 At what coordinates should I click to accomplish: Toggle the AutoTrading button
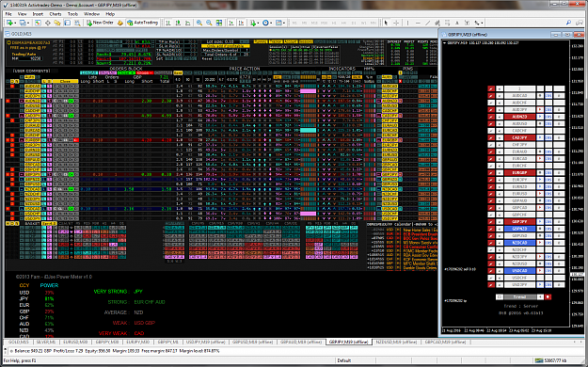pyautogui.click(x=142, y=23)
